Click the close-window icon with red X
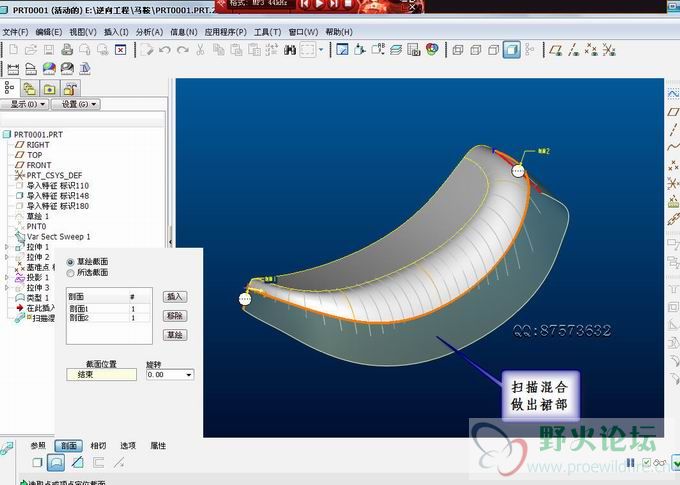Screen dimensions: 680x485 click(x=121, y=50)
